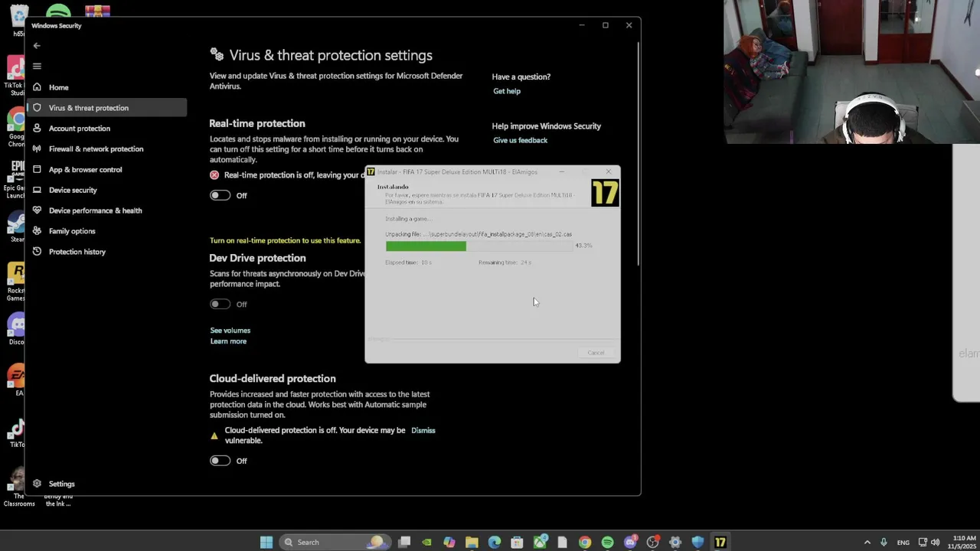Click the Account protection person icon
The image size is (980, 551).
coord(37,129)
